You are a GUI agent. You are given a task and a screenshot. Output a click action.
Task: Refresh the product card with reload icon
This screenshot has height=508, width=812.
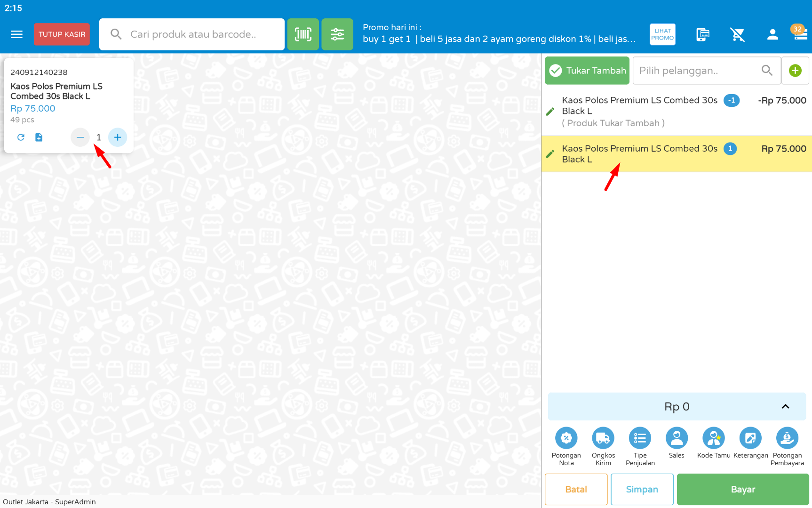pos(21,137)
